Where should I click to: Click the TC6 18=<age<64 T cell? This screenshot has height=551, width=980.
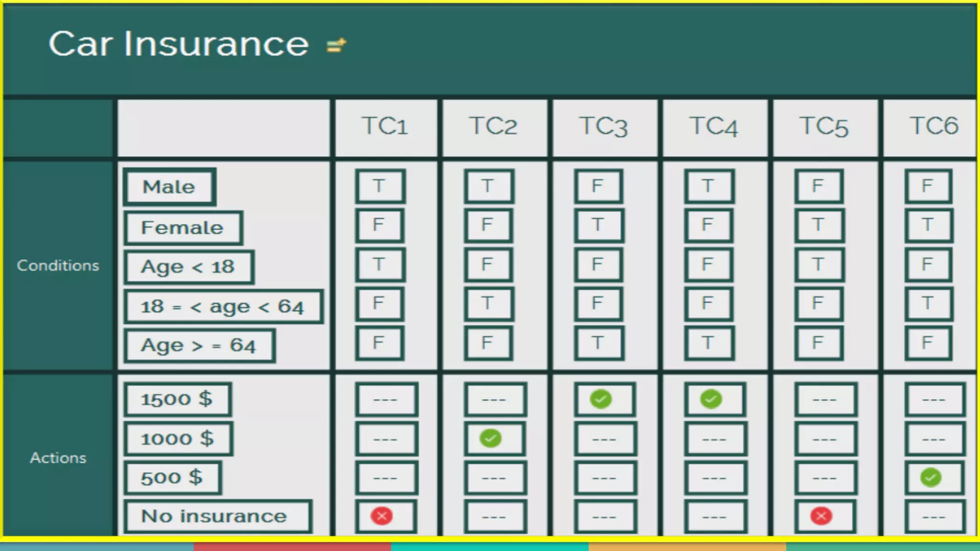click(x=928, y=303)
